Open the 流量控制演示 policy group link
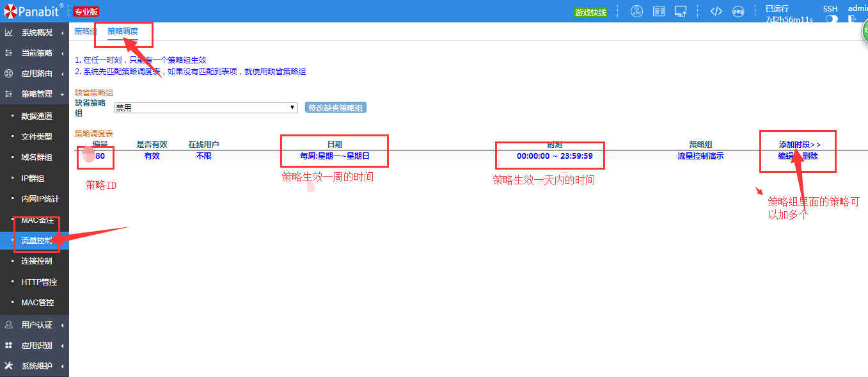Screen dimensions: 868x377 [700, 156]
